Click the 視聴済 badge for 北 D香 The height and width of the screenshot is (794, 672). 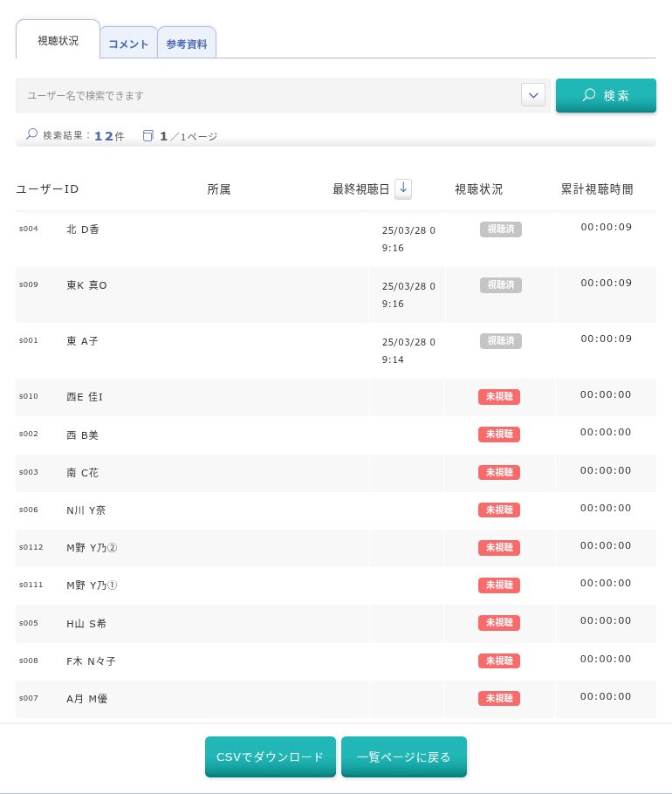501,229
